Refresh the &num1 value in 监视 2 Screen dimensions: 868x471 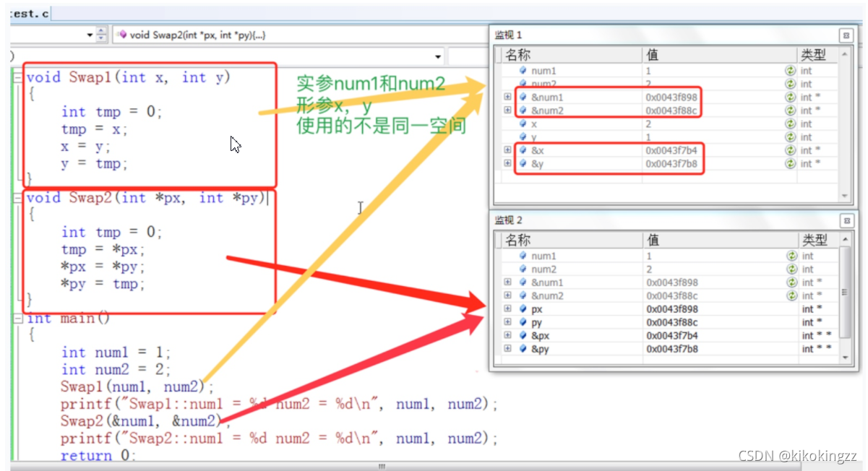click(x=792, y=282)
